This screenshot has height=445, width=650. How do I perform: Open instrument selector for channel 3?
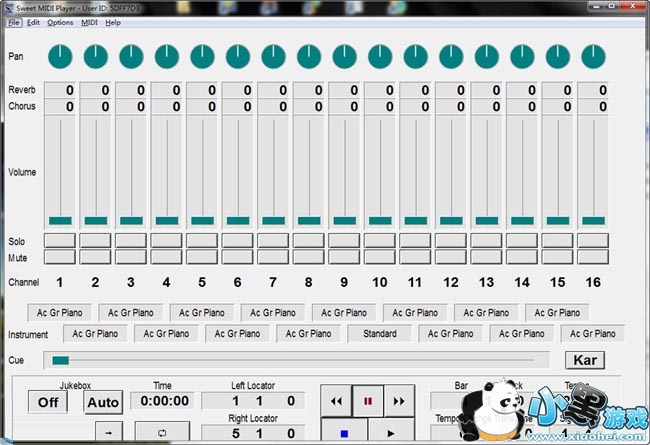(x=131, y=313)
